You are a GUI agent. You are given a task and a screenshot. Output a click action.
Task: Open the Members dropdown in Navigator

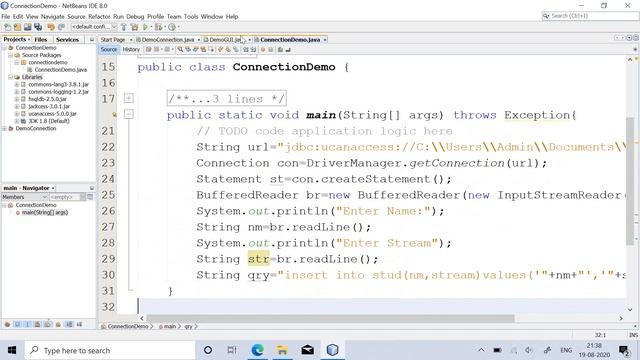pyautogui.click(x=25, y=197)
